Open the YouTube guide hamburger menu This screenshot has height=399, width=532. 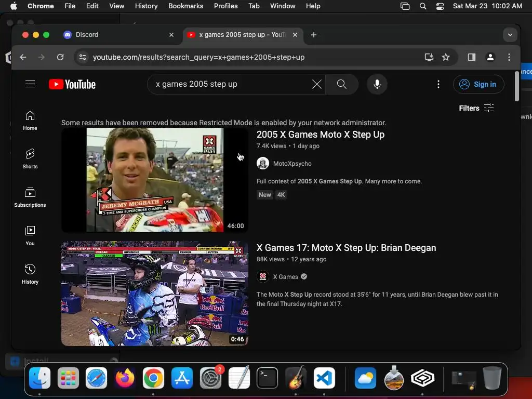(30, 84)
